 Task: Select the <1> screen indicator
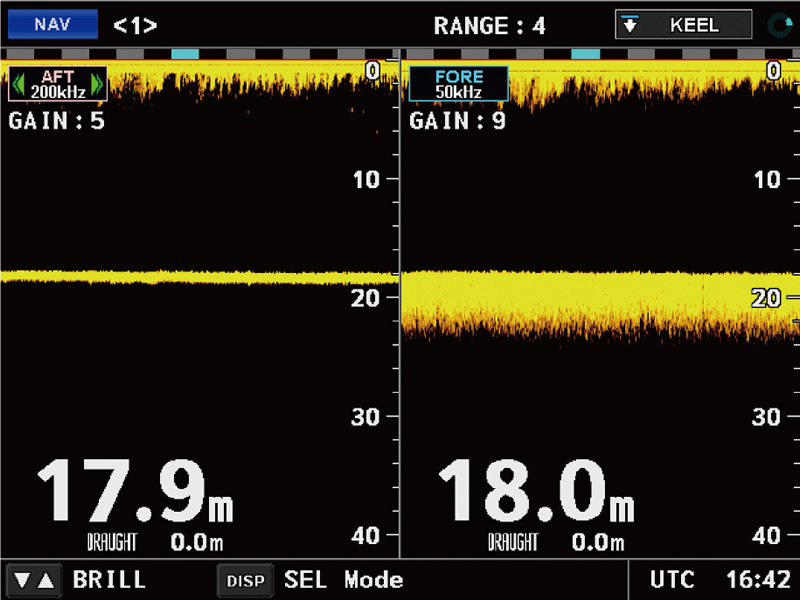(x=135, y=25)
